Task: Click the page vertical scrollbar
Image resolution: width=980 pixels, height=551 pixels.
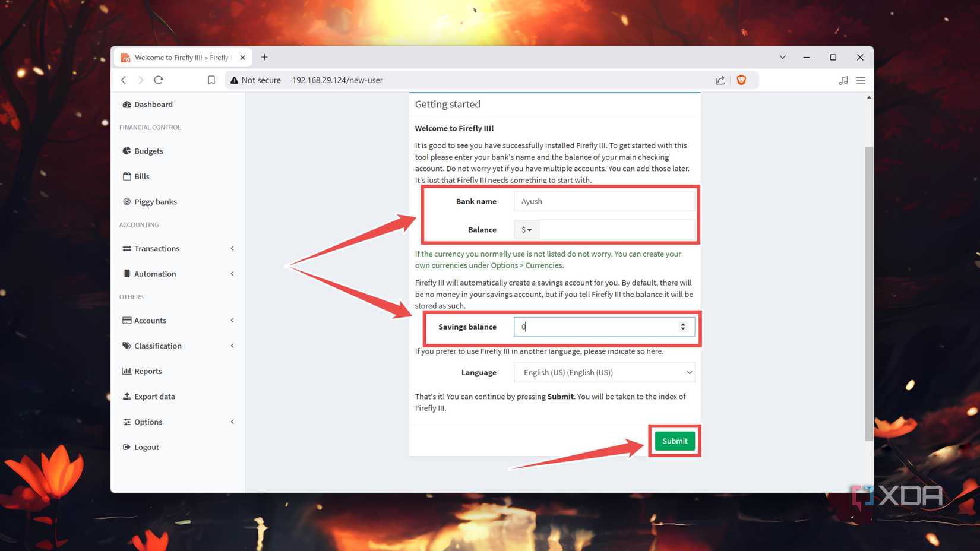Action: 869,293
